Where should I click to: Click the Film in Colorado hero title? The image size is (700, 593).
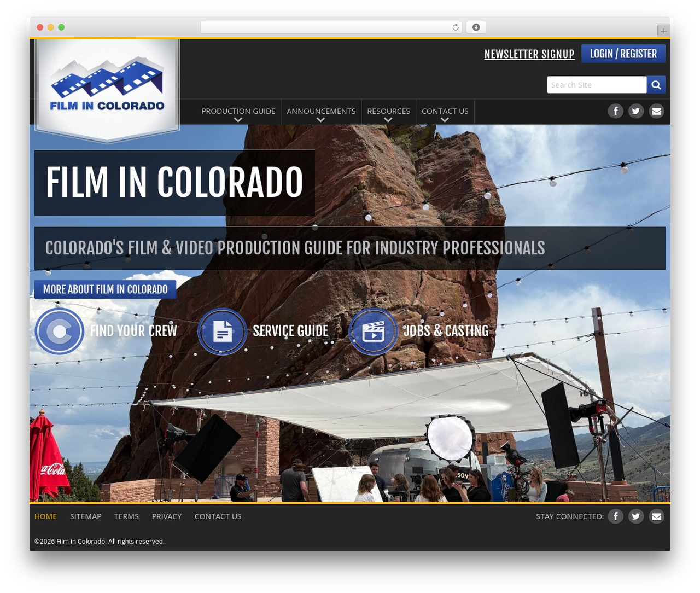pos(174,183)
